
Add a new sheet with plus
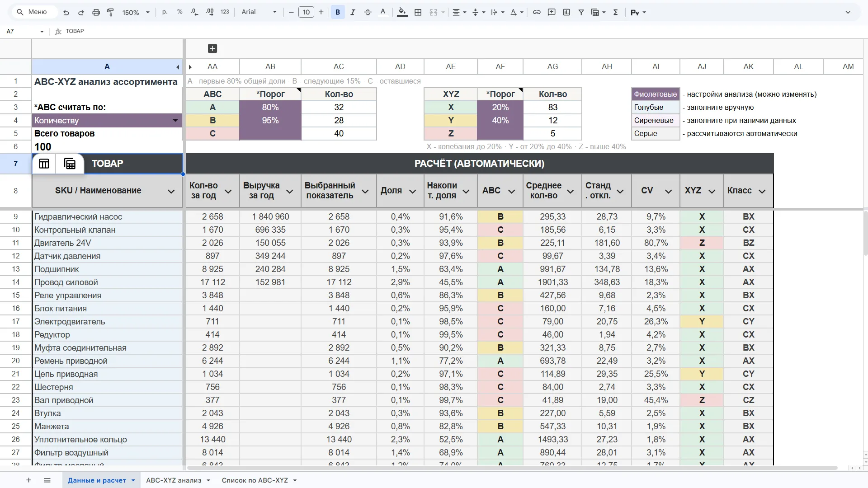tap(28, 480)
